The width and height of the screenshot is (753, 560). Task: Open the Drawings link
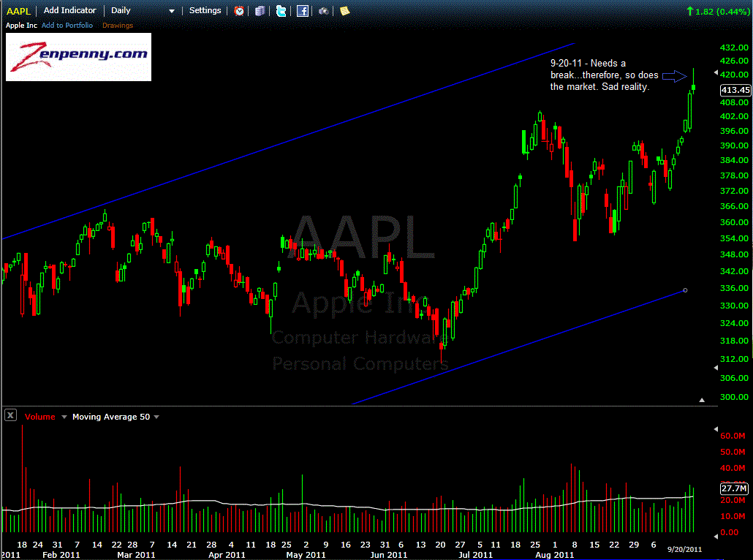[x=118, y=26]
